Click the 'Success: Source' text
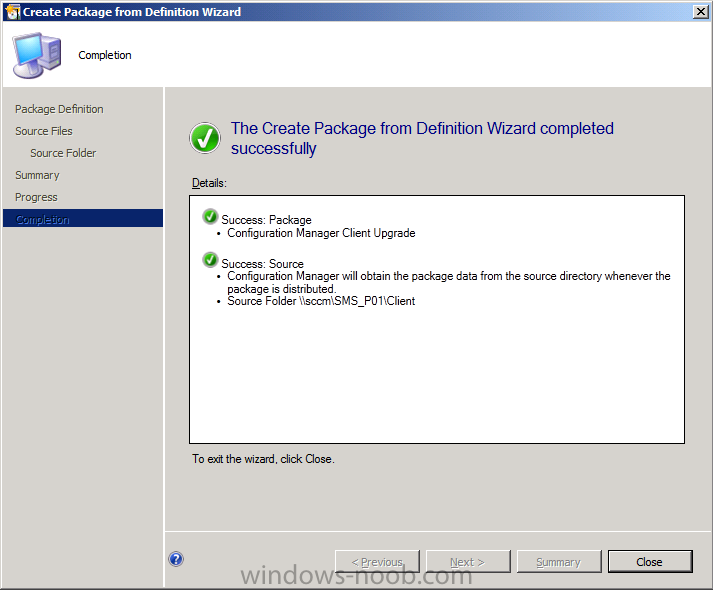 pyautogui.click(x=262, y=264)
